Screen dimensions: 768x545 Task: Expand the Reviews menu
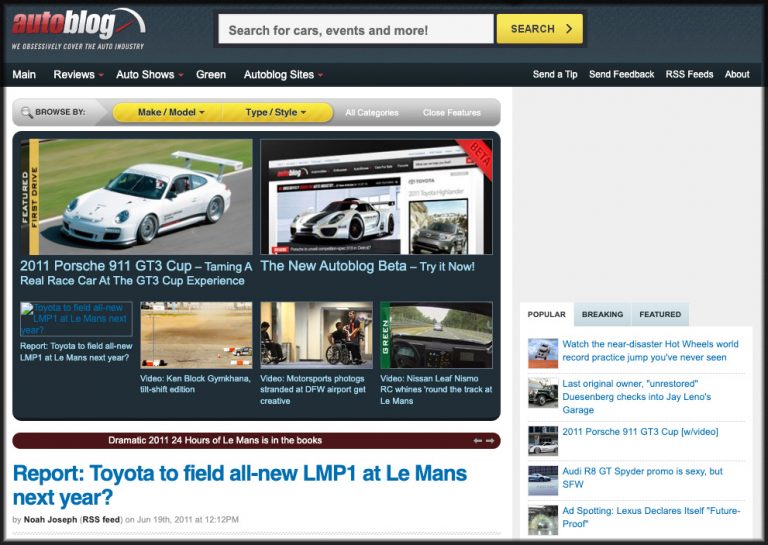click(x=78, y=74)
